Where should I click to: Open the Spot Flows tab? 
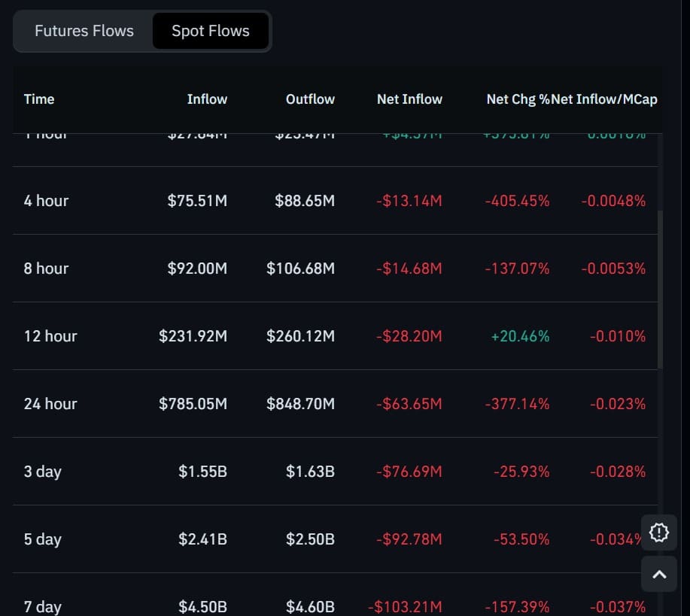tap(210, 31)
